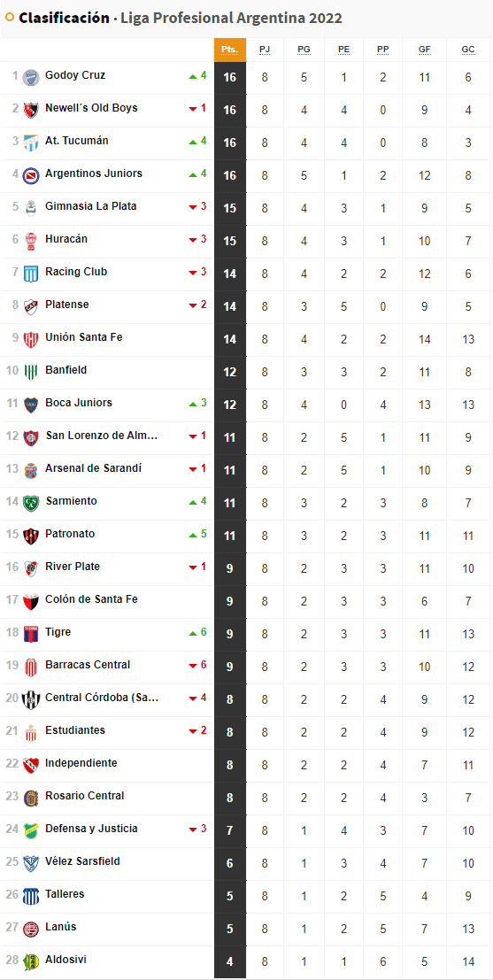Click the Racing Club shield icon

click(x=31, y=274)
